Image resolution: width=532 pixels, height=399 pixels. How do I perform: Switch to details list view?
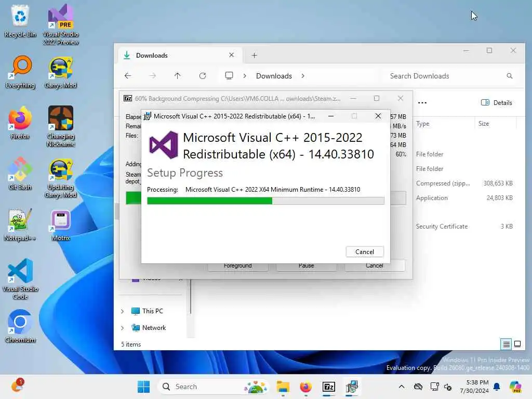click(506, 344)
